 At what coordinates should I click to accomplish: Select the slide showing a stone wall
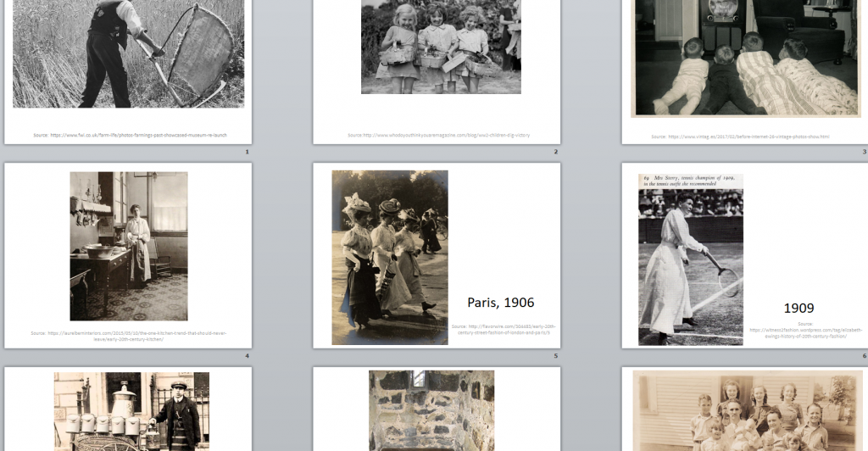pyautogui.click(x=437, y=409)
